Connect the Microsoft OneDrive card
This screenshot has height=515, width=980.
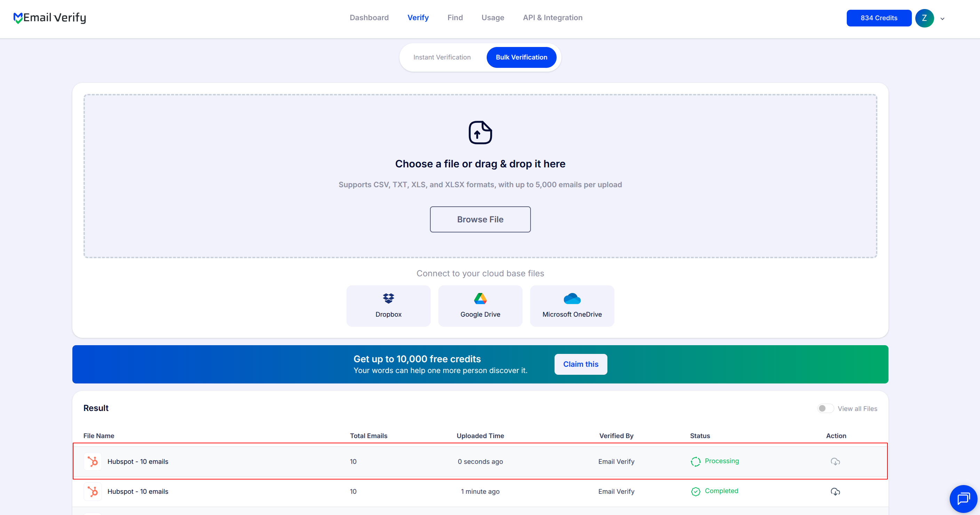tap(572, 306)
